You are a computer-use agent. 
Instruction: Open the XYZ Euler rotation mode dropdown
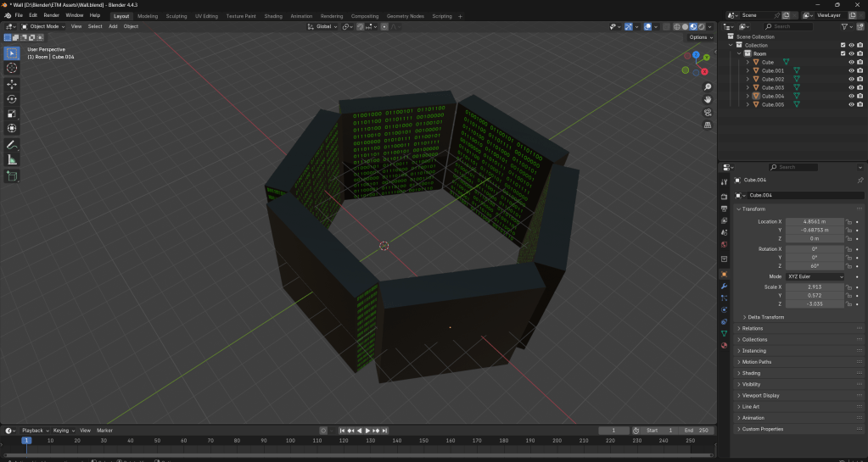[x=815, y=276]
